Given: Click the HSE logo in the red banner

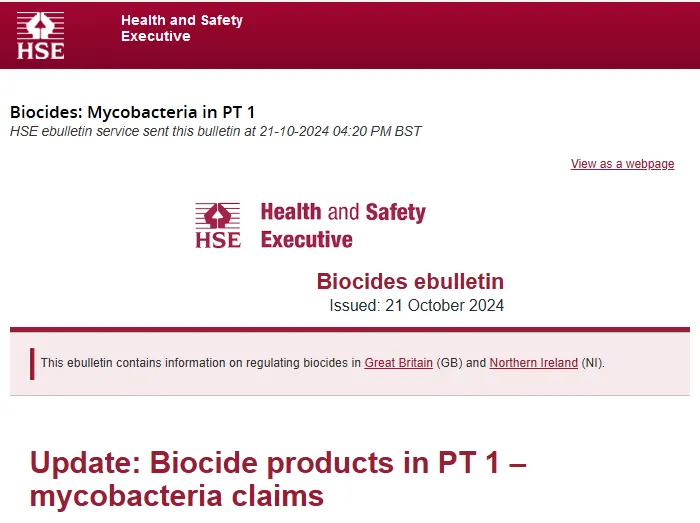Looking at the screenshot, I should 40,35.
